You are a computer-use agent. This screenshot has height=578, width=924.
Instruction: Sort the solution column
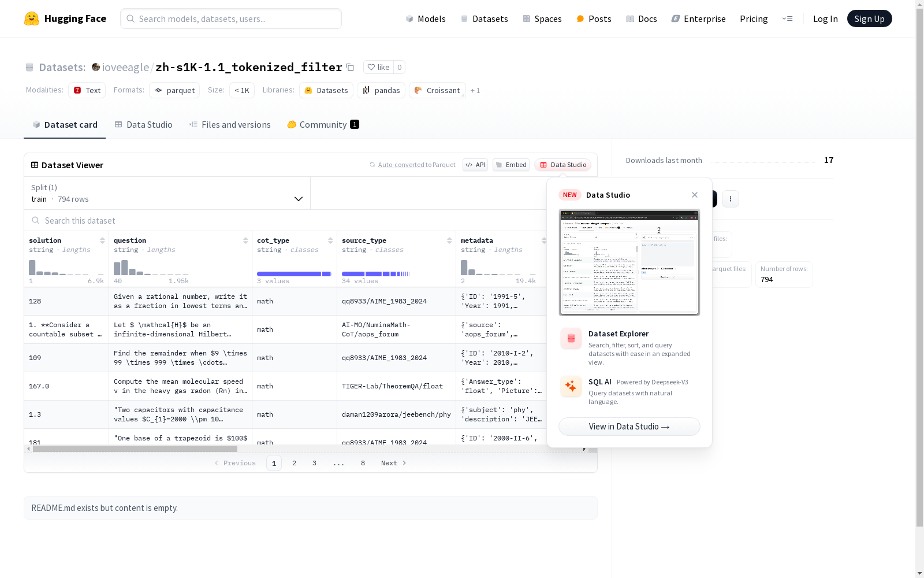(102, 240)
